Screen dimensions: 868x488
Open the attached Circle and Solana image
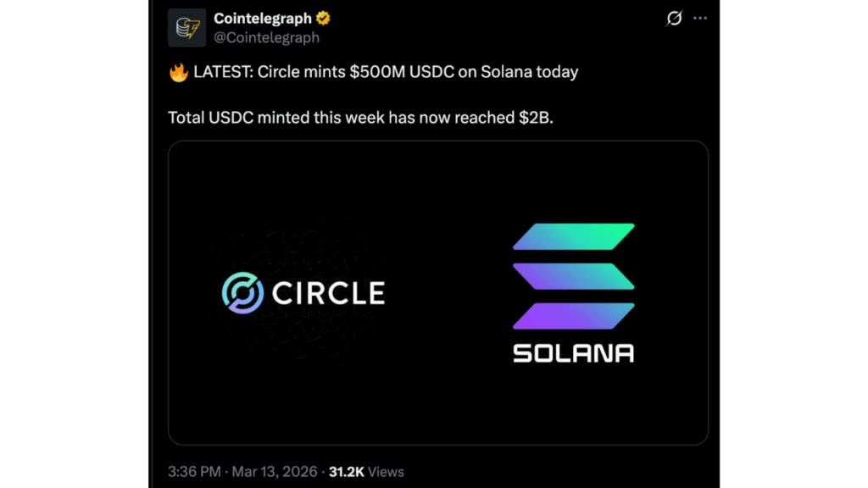tap(437, 292)
